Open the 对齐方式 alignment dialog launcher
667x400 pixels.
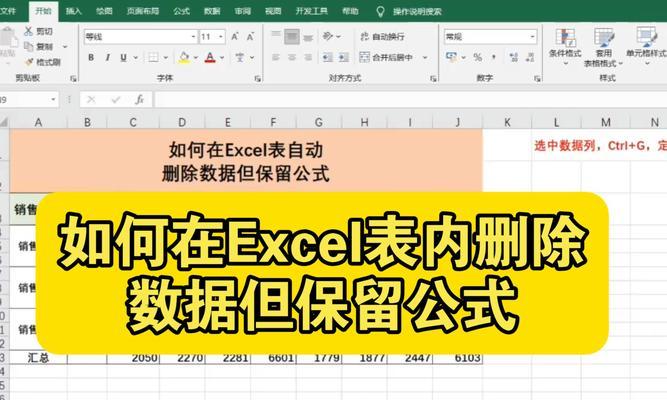tap(433, 79)
